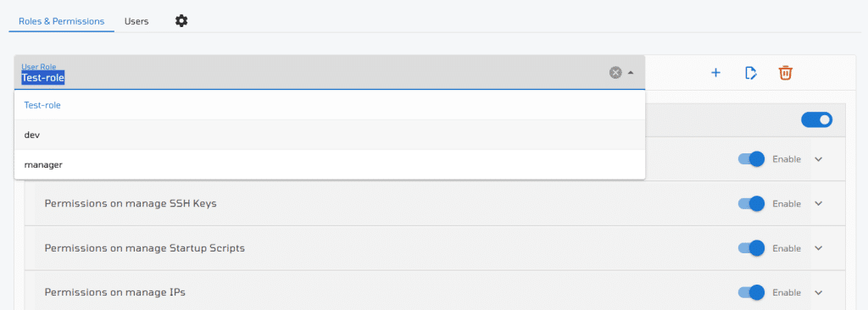Viewport: 868px width, 310px height.
Task: Select the Test-role option
Action: click(x=330, y=105)
